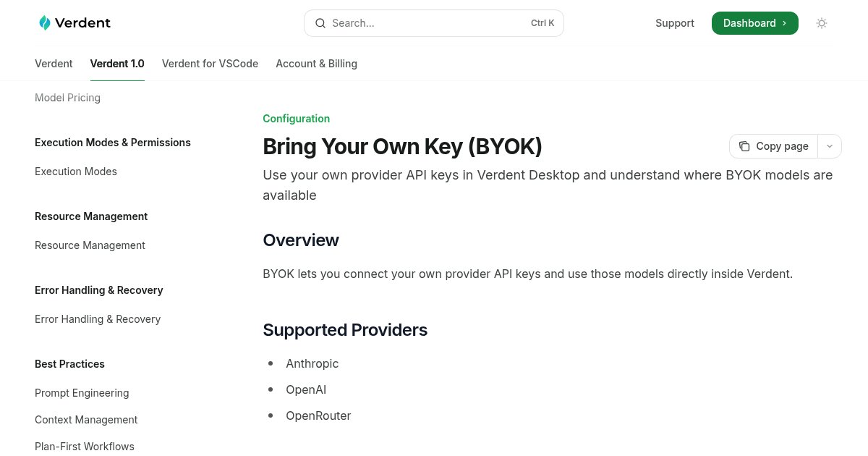
Task: Open Error Handling & Recovery sidebar link
Action: tap(98, 319)
